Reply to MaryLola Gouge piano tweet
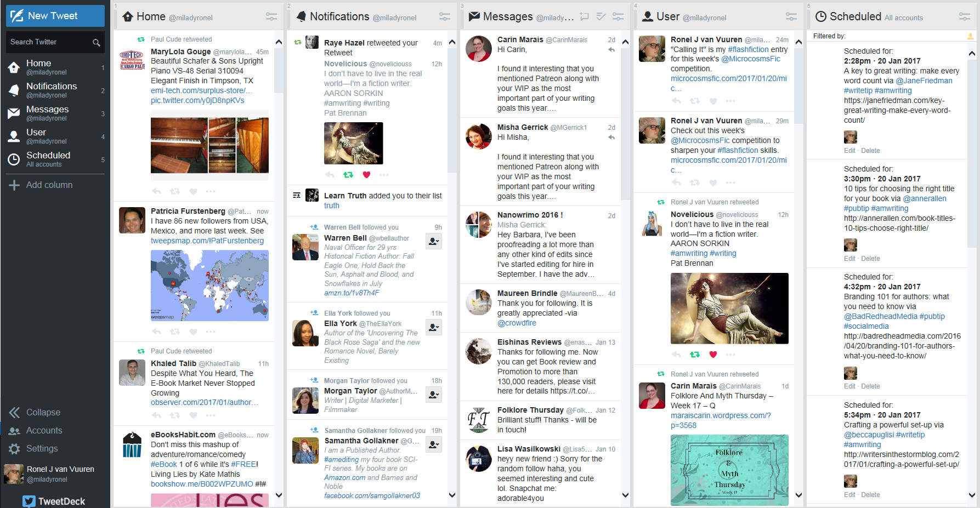Image resolution: width=980 pixels, height=508 pixels. [x=157, y=191]
